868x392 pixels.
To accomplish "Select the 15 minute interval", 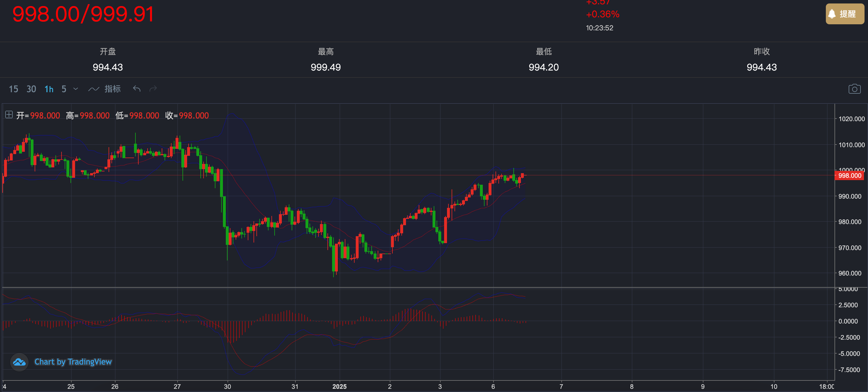I will tap(14, 89).
